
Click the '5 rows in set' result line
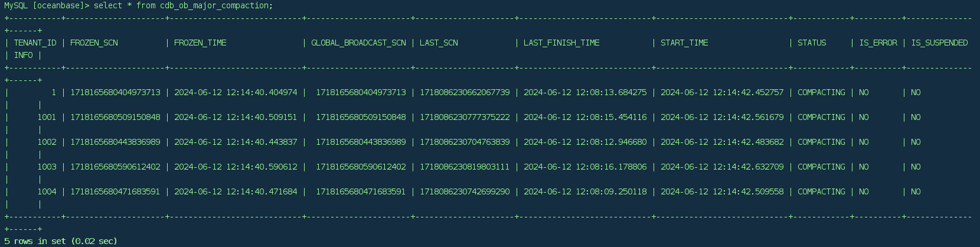(x=61, y=241)
